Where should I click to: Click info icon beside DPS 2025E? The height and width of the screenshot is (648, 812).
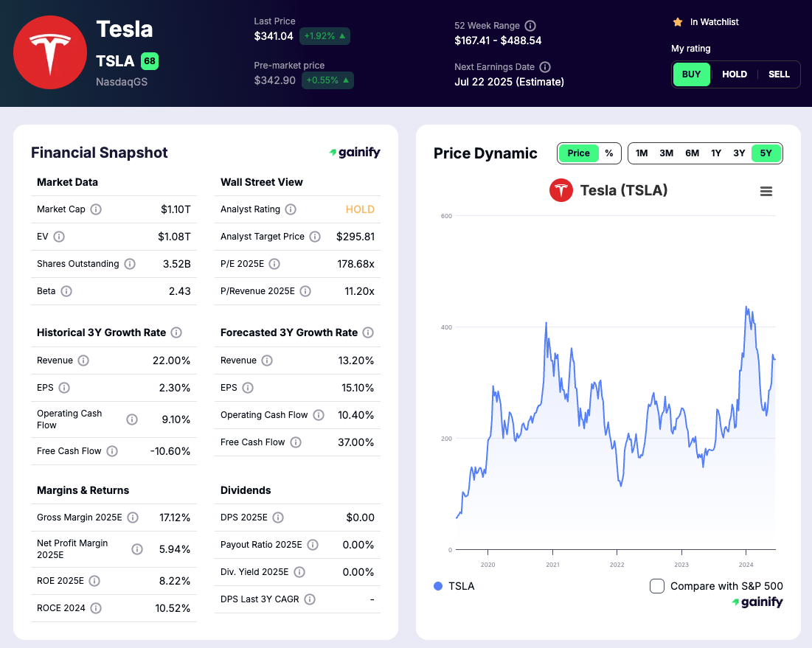(278, 518)
